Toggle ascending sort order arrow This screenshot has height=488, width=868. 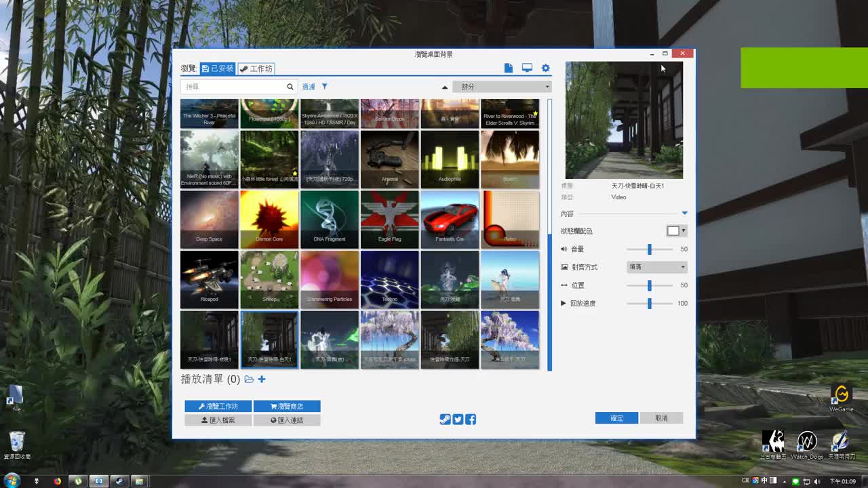(x=445, y=87)
